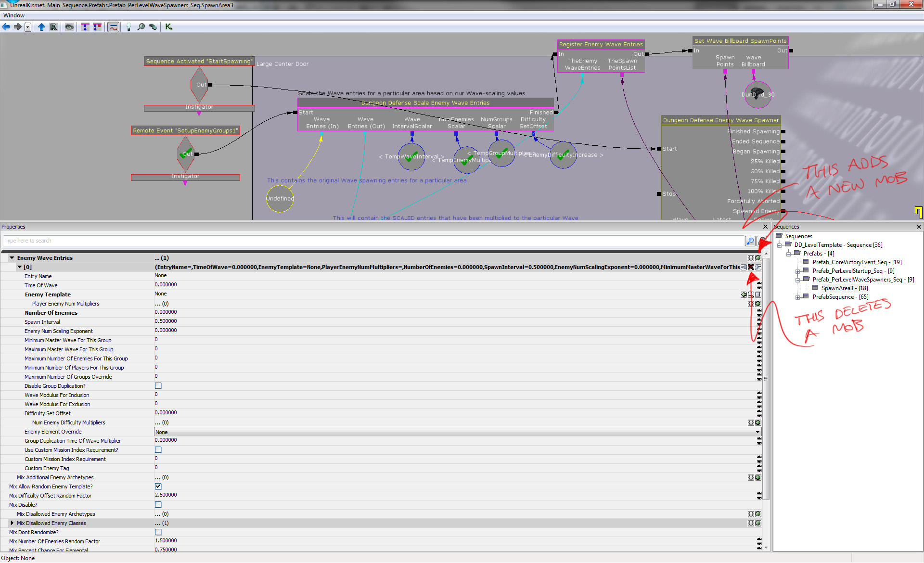Click the properties search magnifier button
The height and width of the screenshot is (563, 924).
[750, 241]
